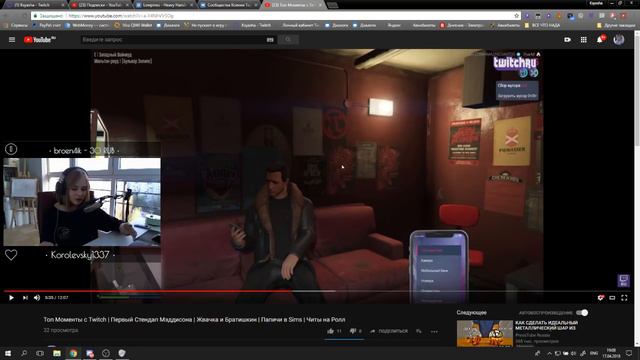The height and width of the screenshot is (360, 640).
Task: Open the player settings gear
Action: (x=600, y=298)
